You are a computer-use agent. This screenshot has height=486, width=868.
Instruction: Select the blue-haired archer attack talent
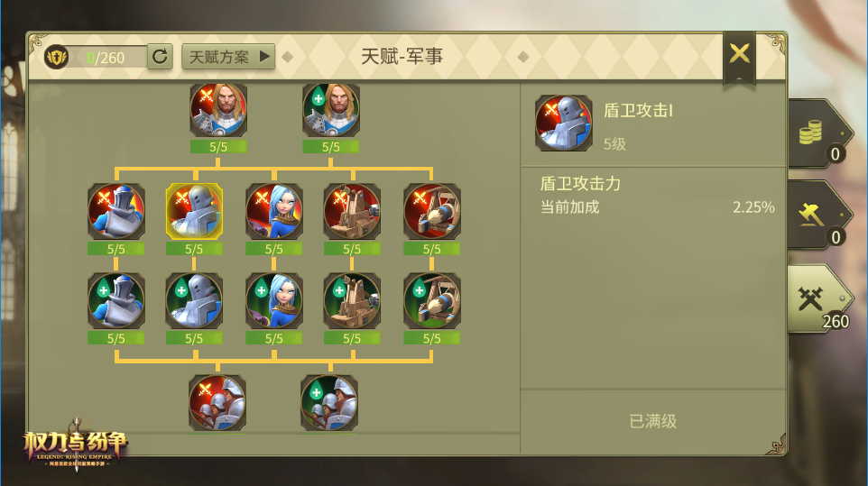274,212
